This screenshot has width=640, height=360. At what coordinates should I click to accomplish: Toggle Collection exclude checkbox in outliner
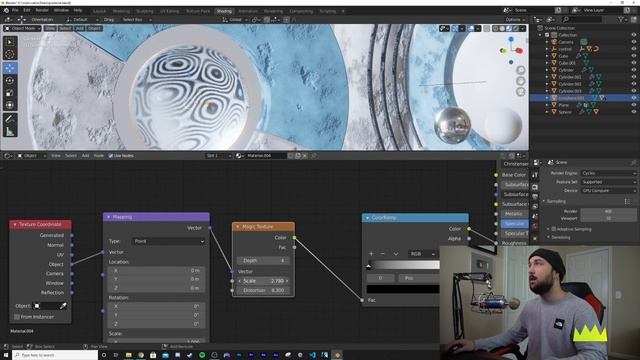547,35
